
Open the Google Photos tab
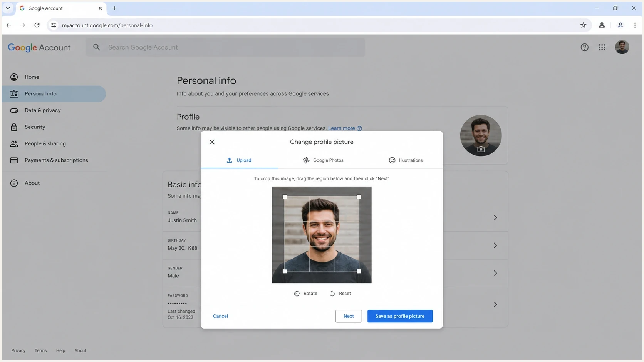(x=323, y=160)
